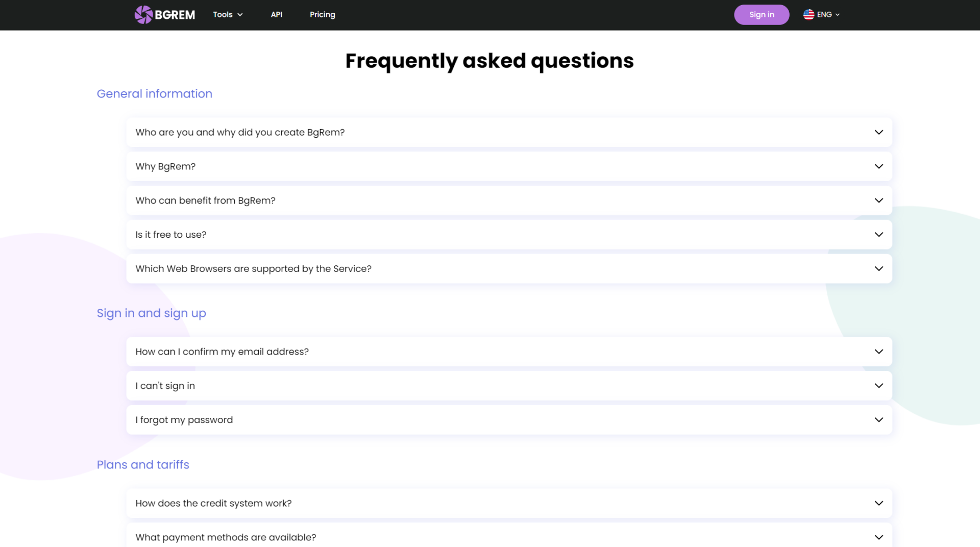Viewport: 980px width, 547px height.
Task: Click chevron for confirm email address question
Action: pos(878,352)
